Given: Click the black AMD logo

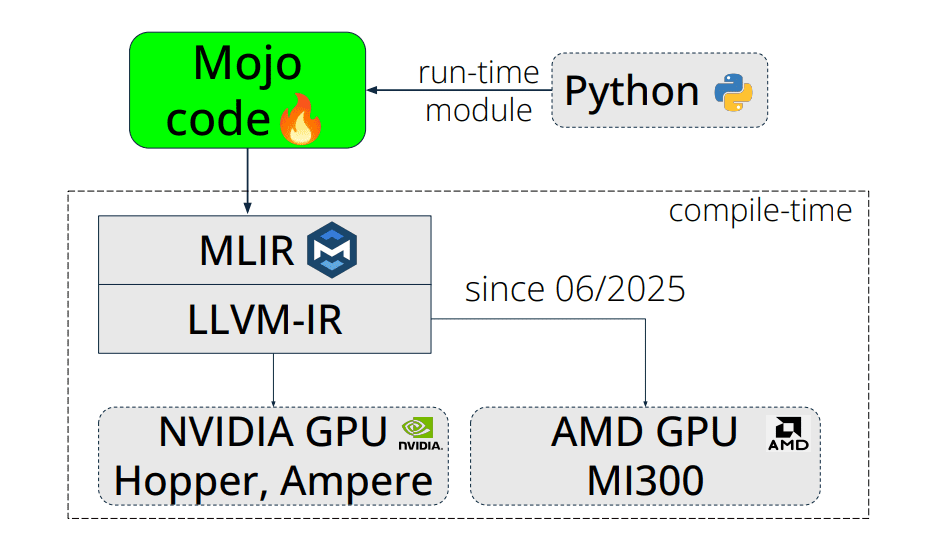Looking at the screenshot, I should pyautogui.click(x=788, y=432).
